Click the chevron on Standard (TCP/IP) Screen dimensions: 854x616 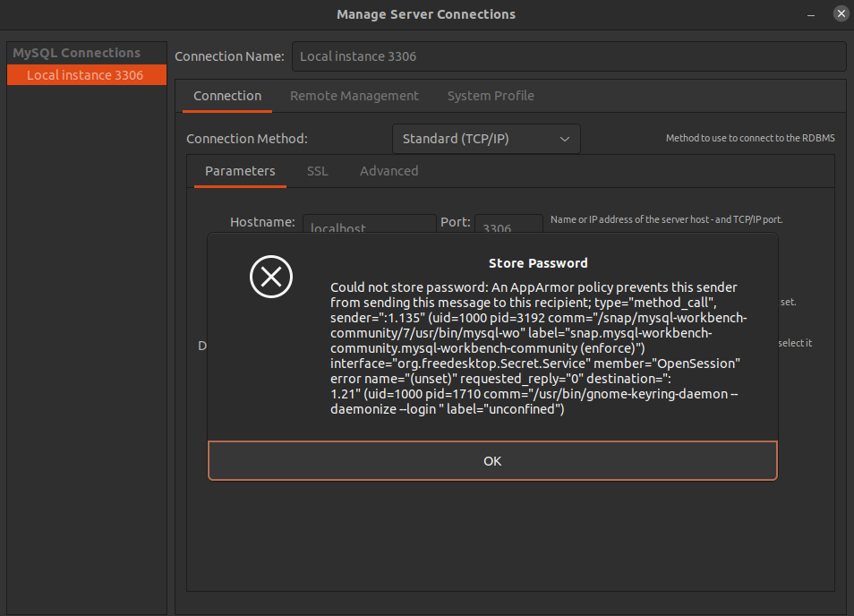[x=565, y=139]
